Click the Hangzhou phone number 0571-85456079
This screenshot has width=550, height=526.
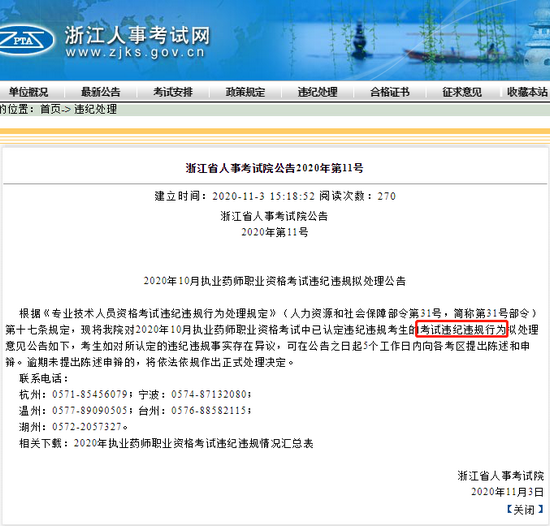pos(90,394)
